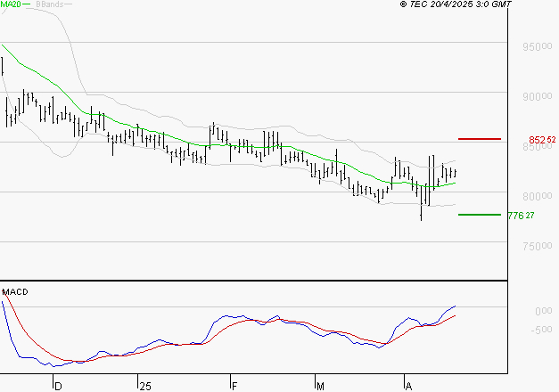Screen dimensions: 559x392
Task: Click the red resistance level line
Action: pyautogui.click(x=480, y=139)
